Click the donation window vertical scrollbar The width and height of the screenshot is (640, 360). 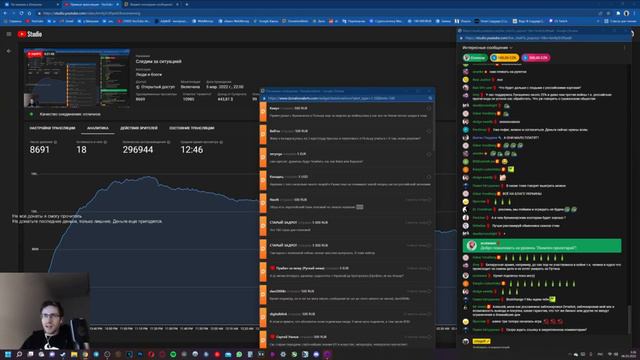(434, 127)
